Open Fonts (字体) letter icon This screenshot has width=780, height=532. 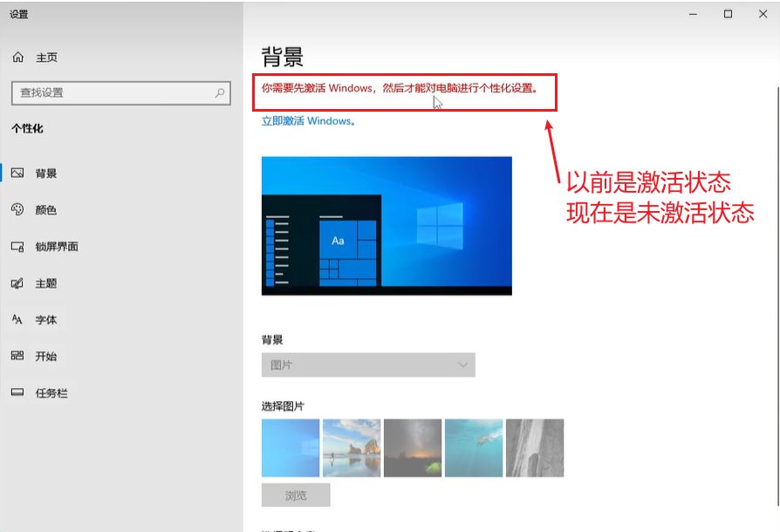(x=17, y=320)
